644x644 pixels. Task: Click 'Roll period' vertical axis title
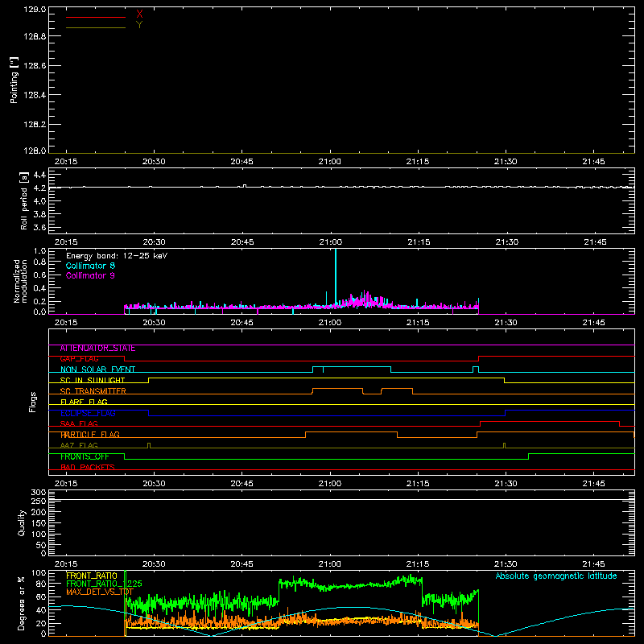point(23,200)
